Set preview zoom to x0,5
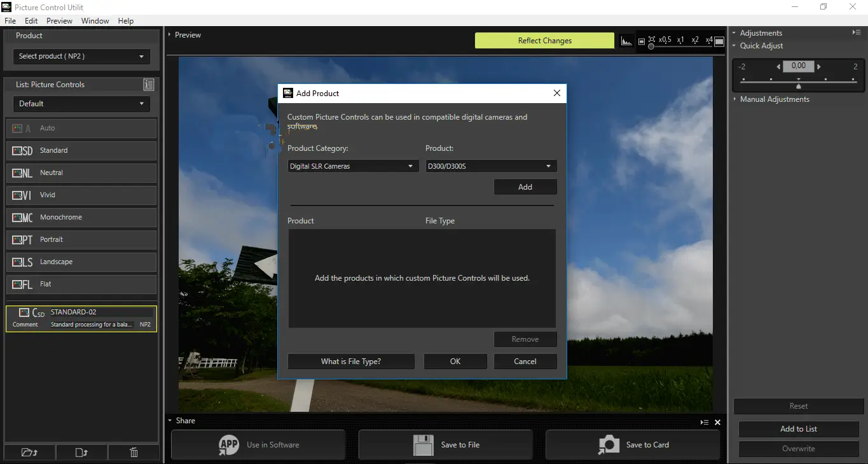Viewport: 868px width, 464px height. pos(665,40)
